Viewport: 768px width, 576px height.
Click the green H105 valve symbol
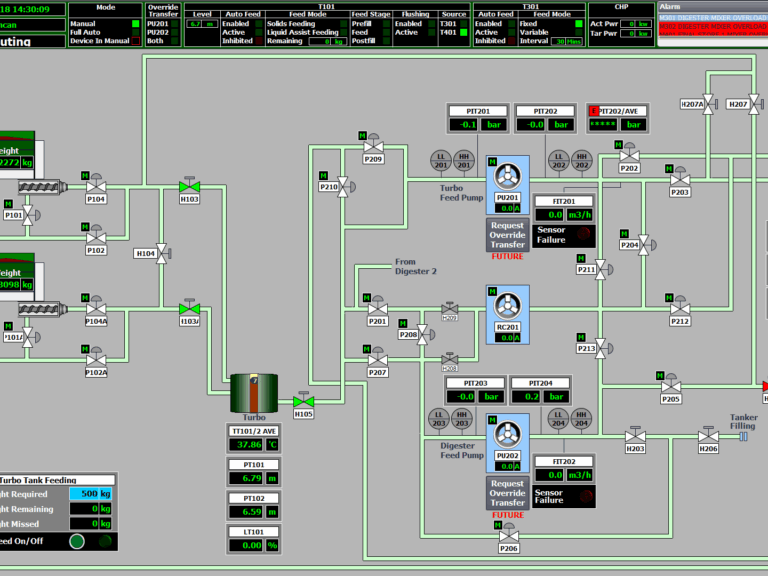point(304,400)
